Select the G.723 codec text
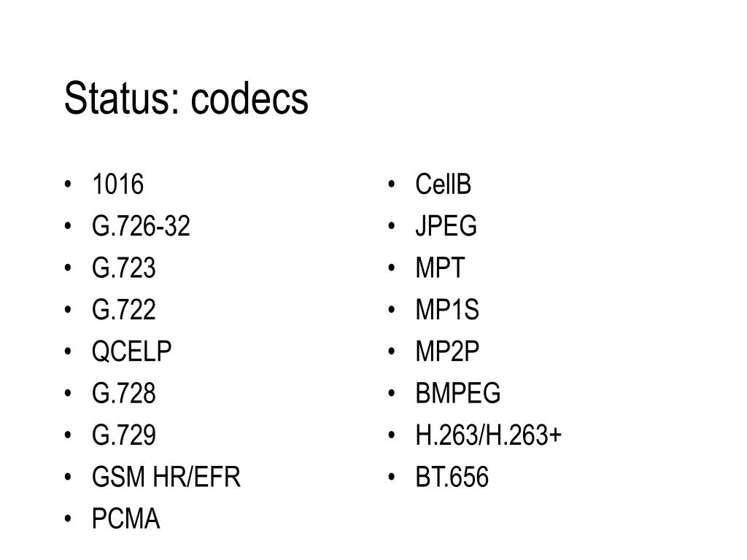The image size is (747, 560). point(124,268)
